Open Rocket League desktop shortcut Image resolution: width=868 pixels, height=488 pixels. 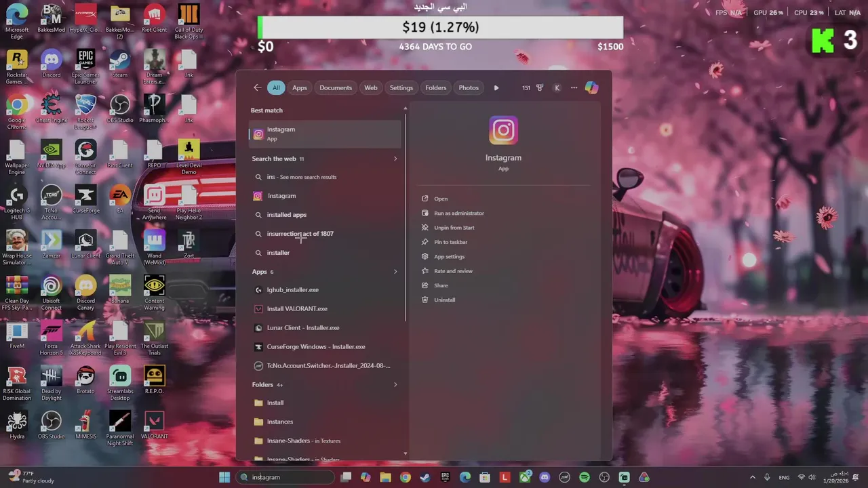tap(85, 112)
